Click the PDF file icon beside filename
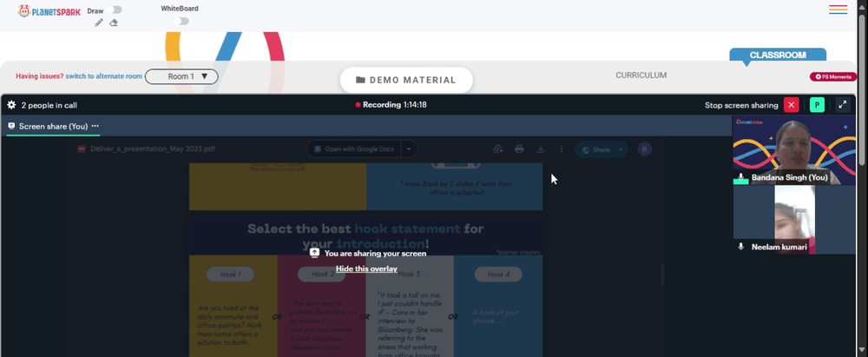This screenshot has width=868, height=357. (82, 149)
